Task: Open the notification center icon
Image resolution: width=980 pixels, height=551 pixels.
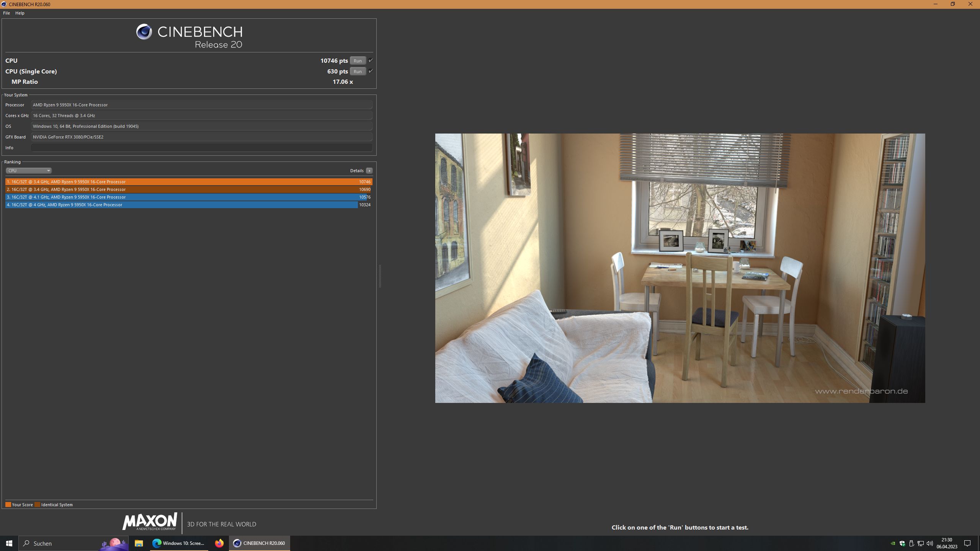Action: point(967,543)
